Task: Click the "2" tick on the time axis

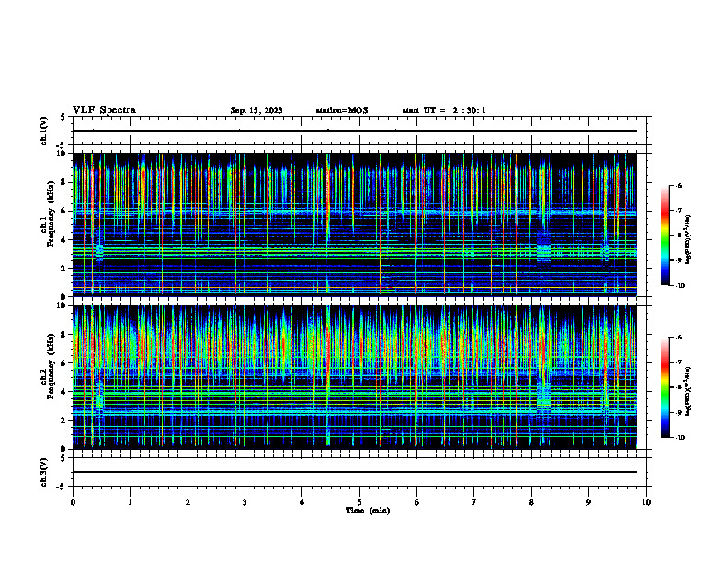Action: (x=188, y=502)
